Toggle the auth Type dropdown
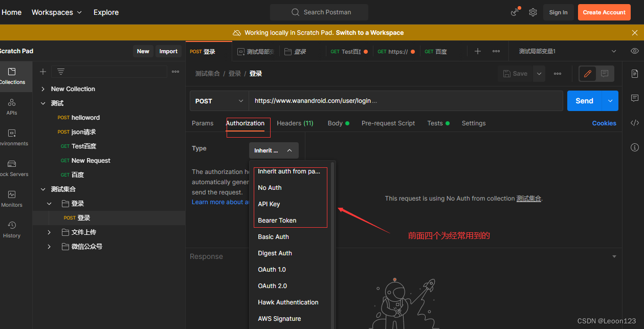 [274, 150]
